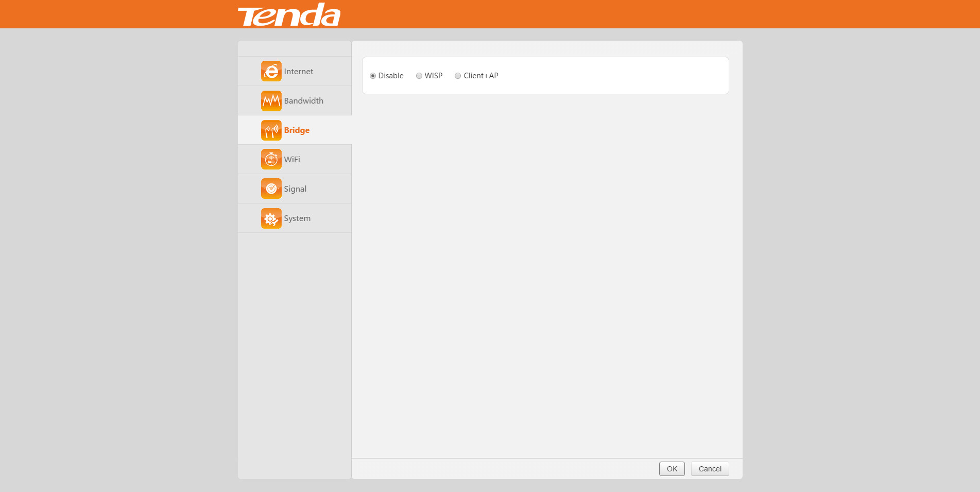980x492 pixels.
Task: Click the Bandwidth zigzag graph icon
Action: coord(271,100)
